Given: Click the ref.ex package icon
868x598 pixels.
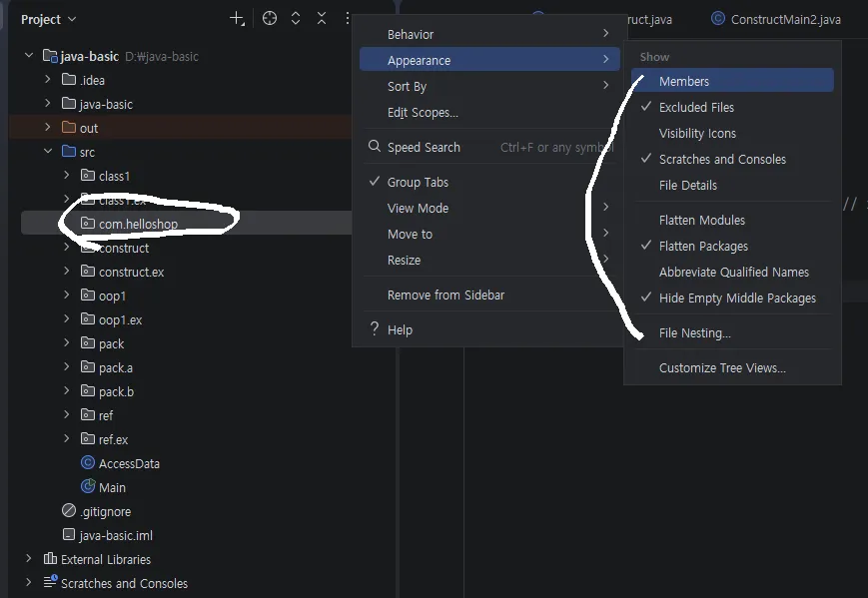Looking at the screenshot, I should pos(88,438).
